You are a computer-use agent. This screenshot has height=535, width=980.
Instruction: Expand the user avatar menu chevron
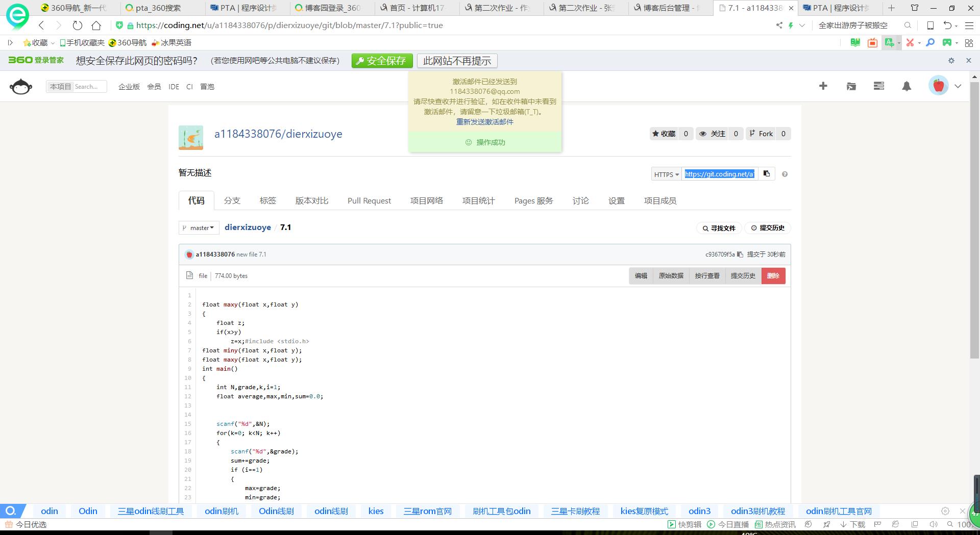958,86
